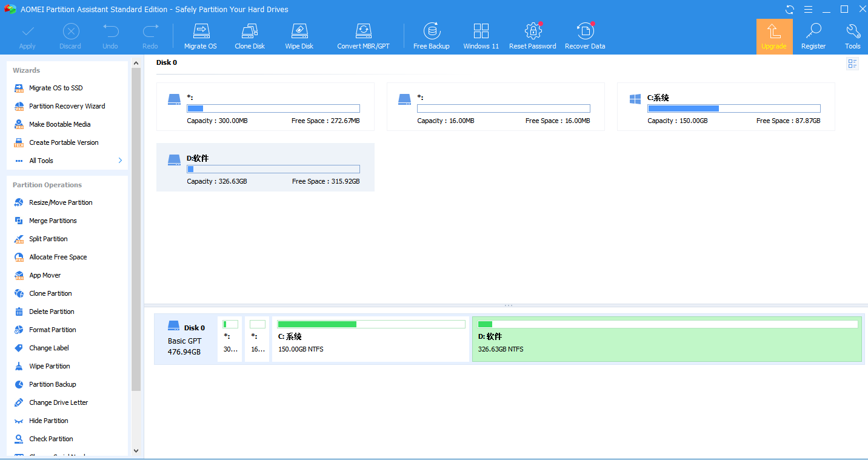Select the Wipe Disk tool
The width and height of the screenshot is (868, 460).
(299, 36)
